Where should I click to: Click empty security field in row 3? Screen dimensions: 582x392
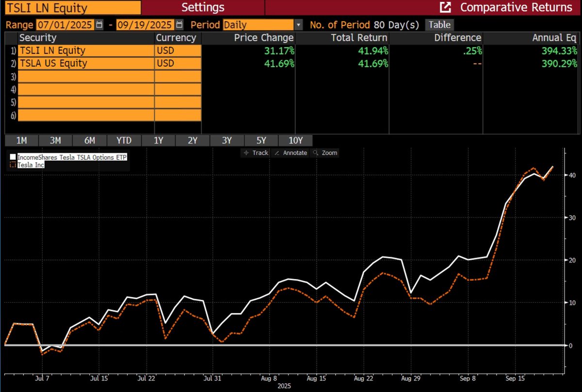(86, 76)
